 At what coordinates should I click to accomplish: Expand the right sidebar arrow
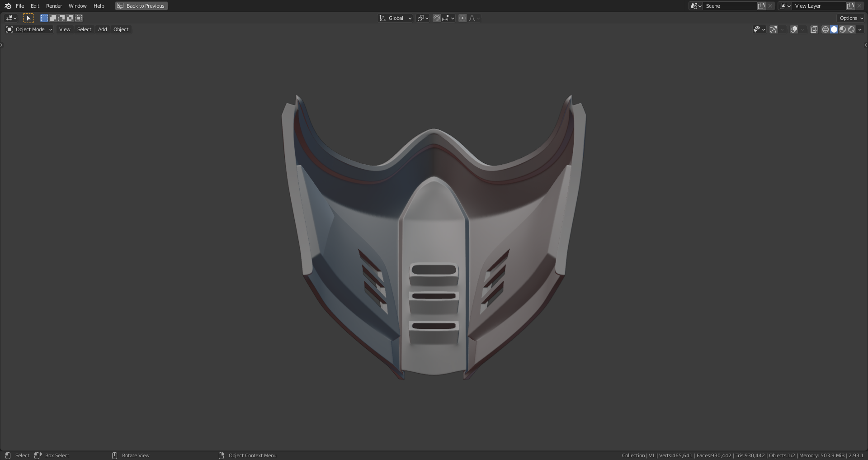point(866,45)
